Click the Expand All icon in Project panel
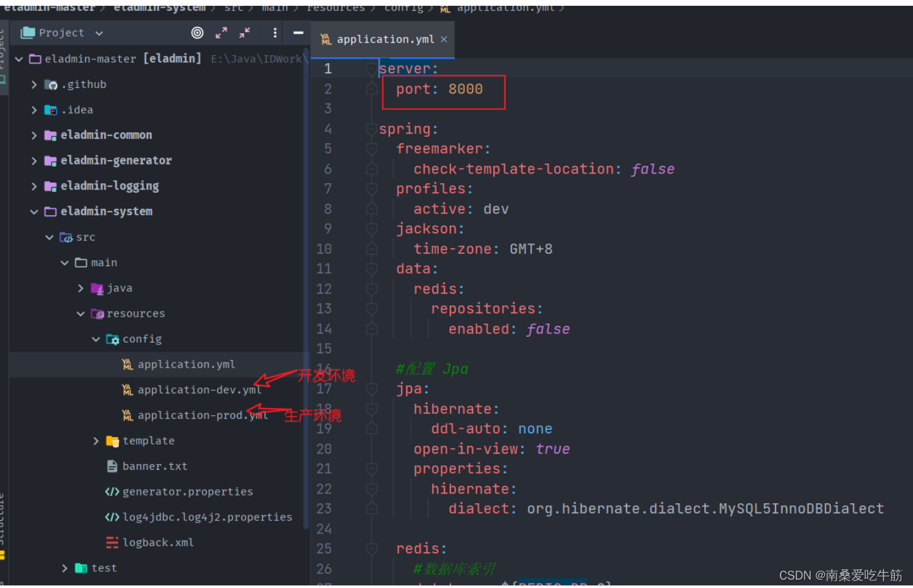913x588 pixels. point(221,33)
